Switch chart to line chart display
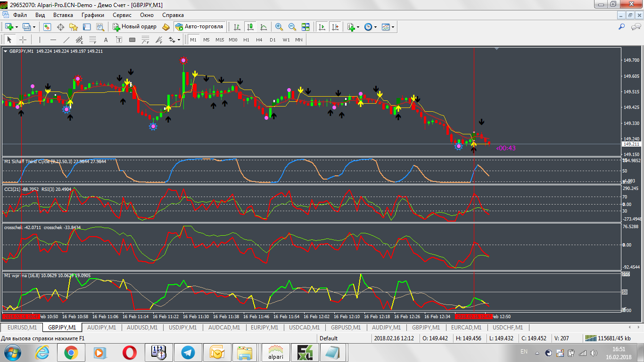This screenshot has height=362, width=644. pos(264,27)
